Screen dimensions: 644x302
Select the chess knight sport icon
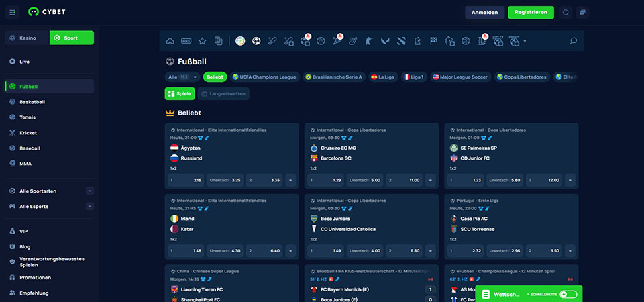click(x=417, y=41)
